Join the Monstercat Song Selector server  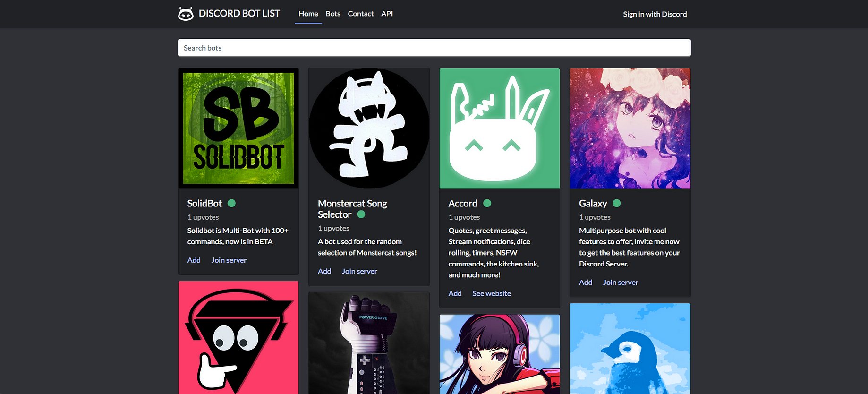360,271
